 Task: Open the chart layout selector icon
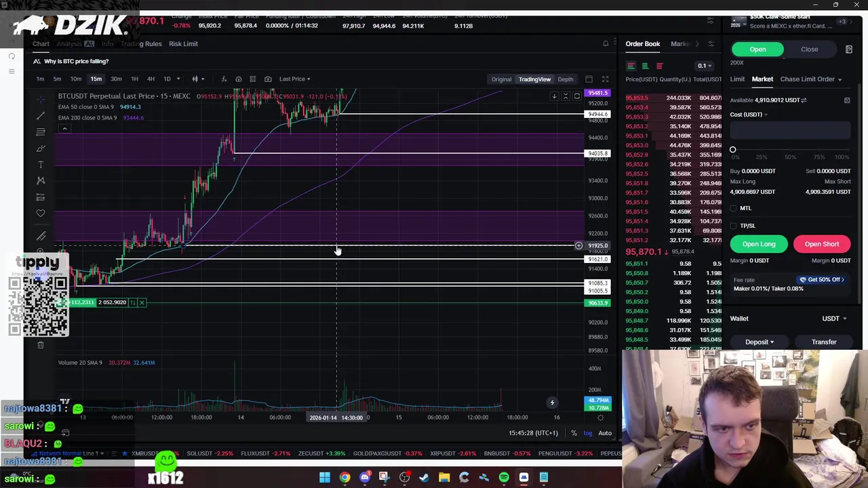coord(589,79)
